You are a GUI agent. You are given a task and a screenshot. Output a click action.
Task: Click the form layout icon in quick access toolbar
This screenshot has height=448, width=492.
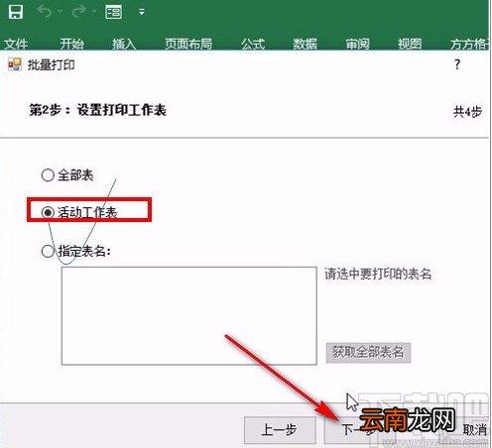click(113, 12)
